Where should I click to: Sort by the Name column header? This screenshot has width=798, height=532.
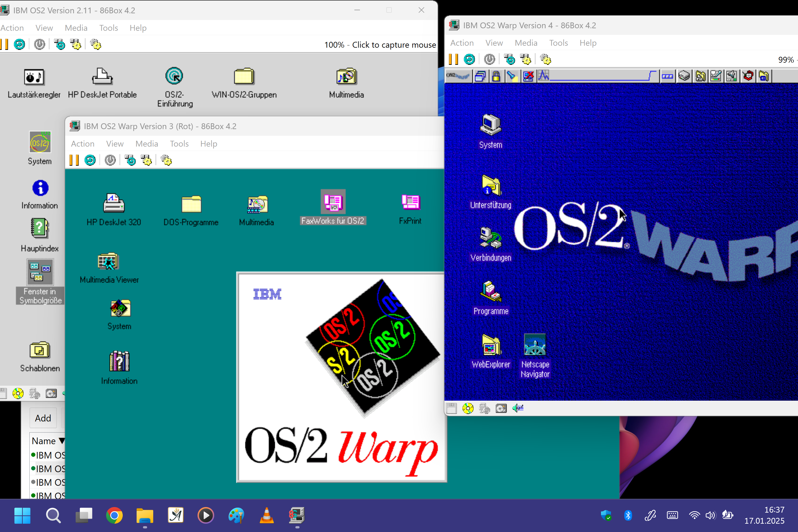47,441
